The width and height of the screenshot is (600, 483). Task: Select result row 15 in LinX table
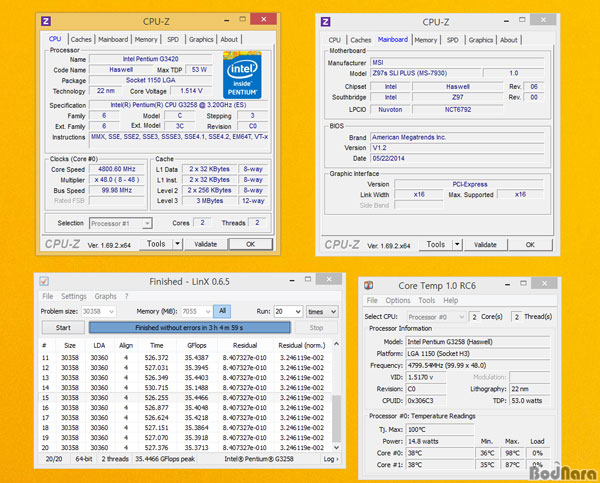click(185, 398)
